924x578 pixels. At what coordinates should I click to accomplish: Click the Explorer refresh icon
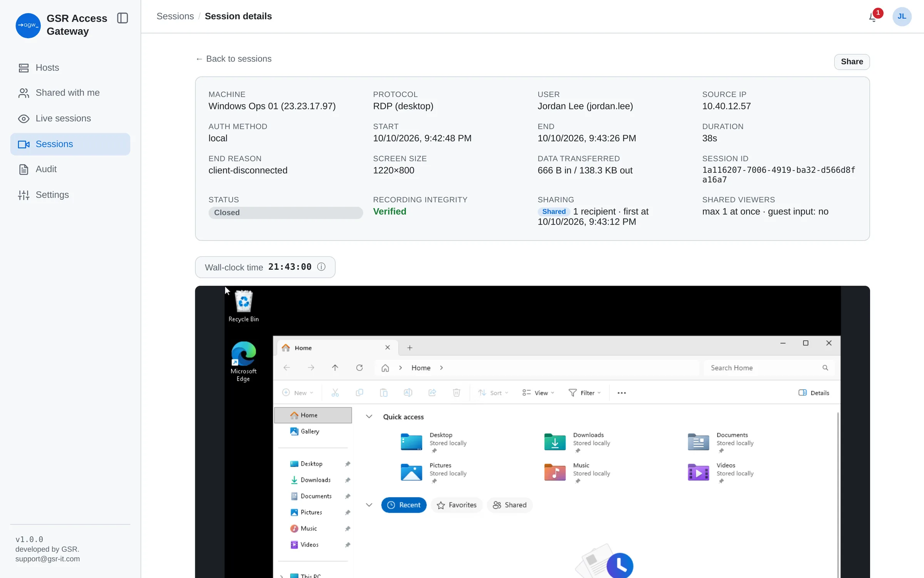point(359,368)
